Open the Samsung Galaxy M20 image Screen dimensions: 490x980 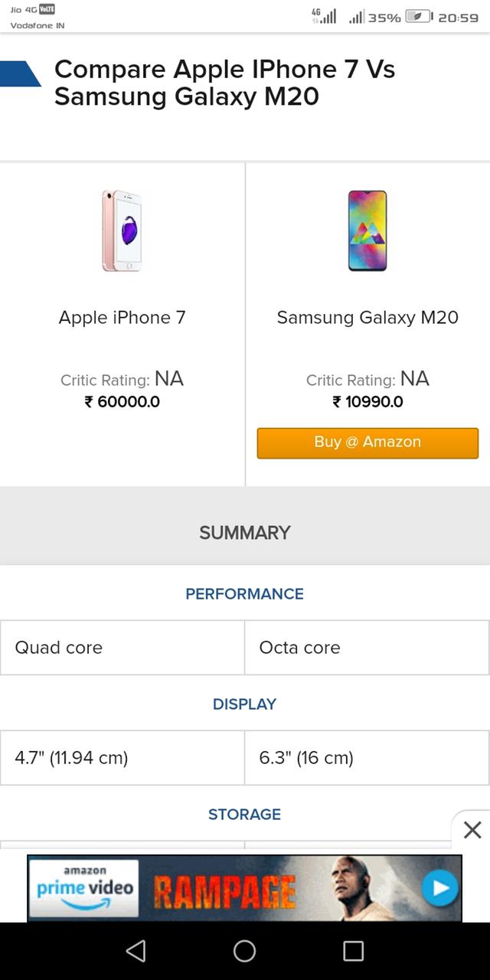coord(367,230)
